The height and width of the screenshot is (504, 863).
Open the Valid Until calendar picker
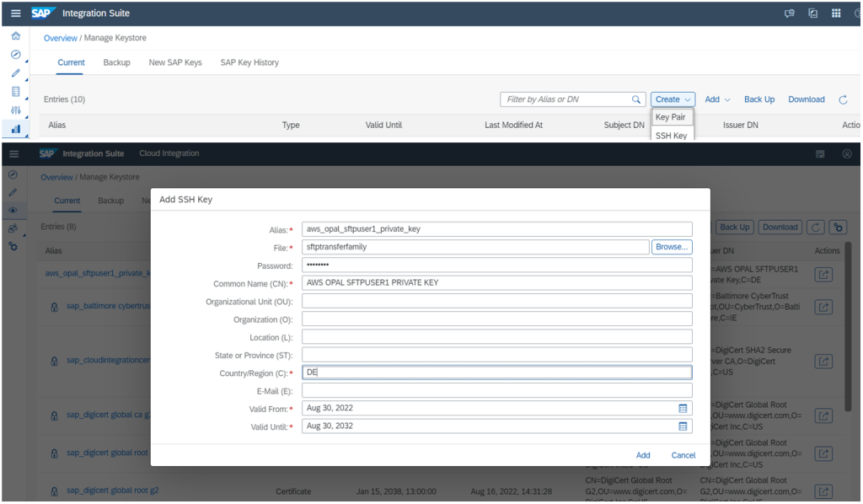[683, 426]
